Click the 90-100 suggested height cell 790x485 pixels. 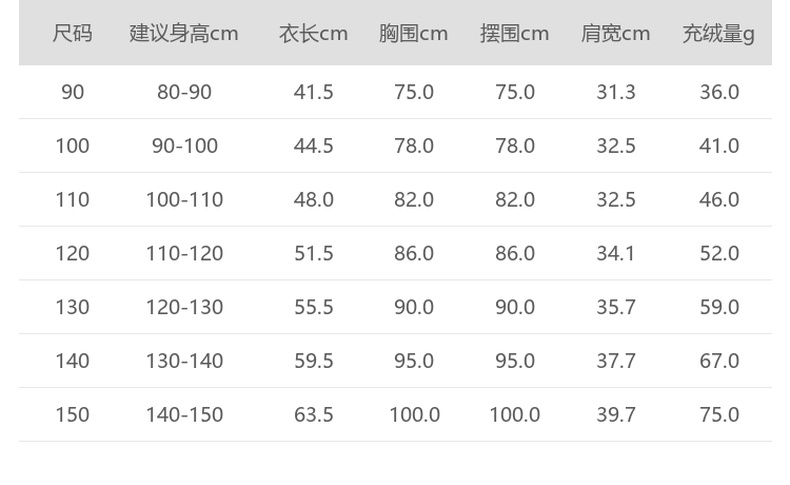click(x=184, y=146)
